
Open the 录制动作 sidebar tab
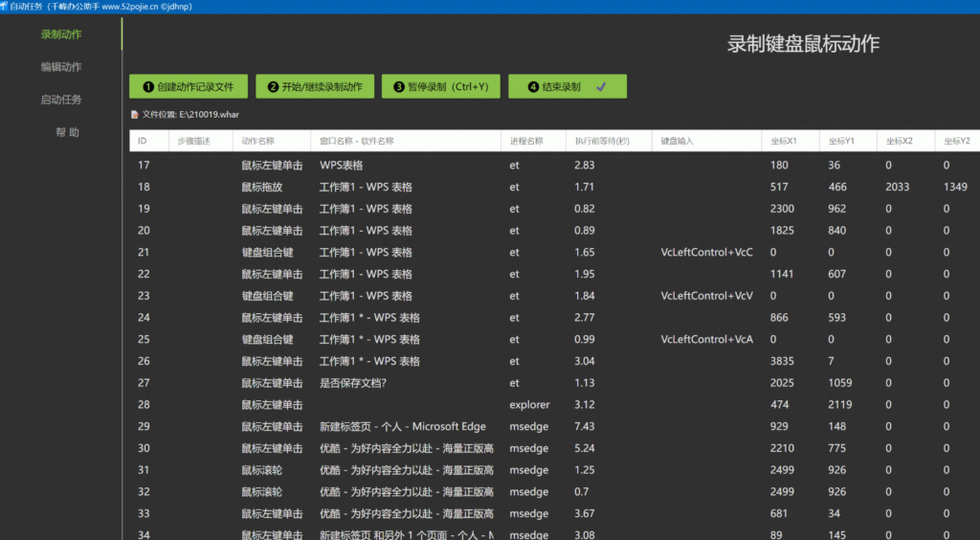[61, 34]
